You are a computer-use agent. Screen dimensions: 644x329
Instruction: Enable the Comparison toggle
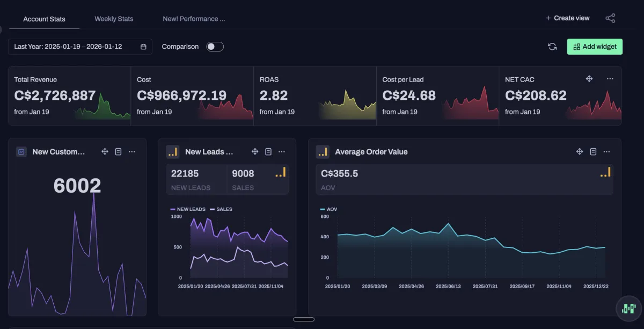tap(215, 47)
